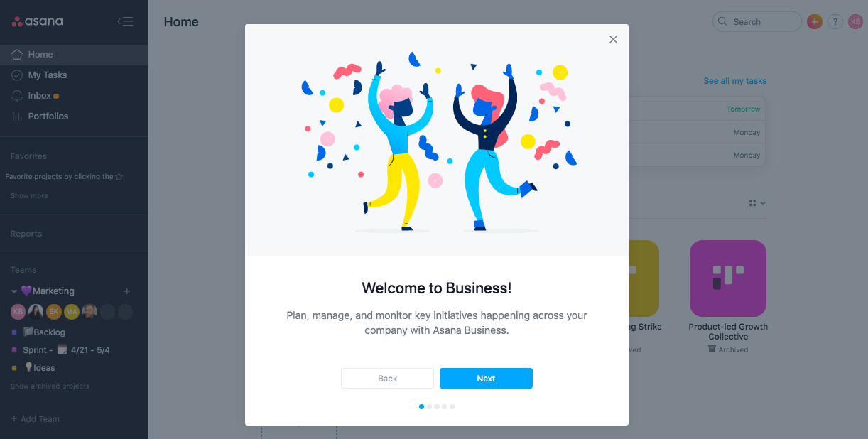Image resolution: width=868 pixels, height=439 pixels.
Task: Open the KB profile avatar menu
Action: point(856,22)
